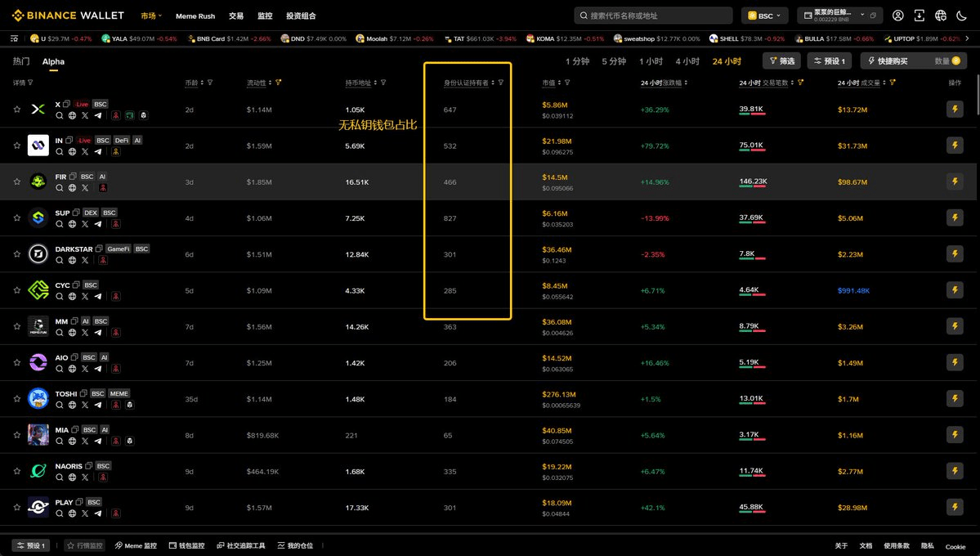The width and height of the screenshot is (980, 556).
Task: Open 钱包监控 in bottom bar
Action: (187, 545)
